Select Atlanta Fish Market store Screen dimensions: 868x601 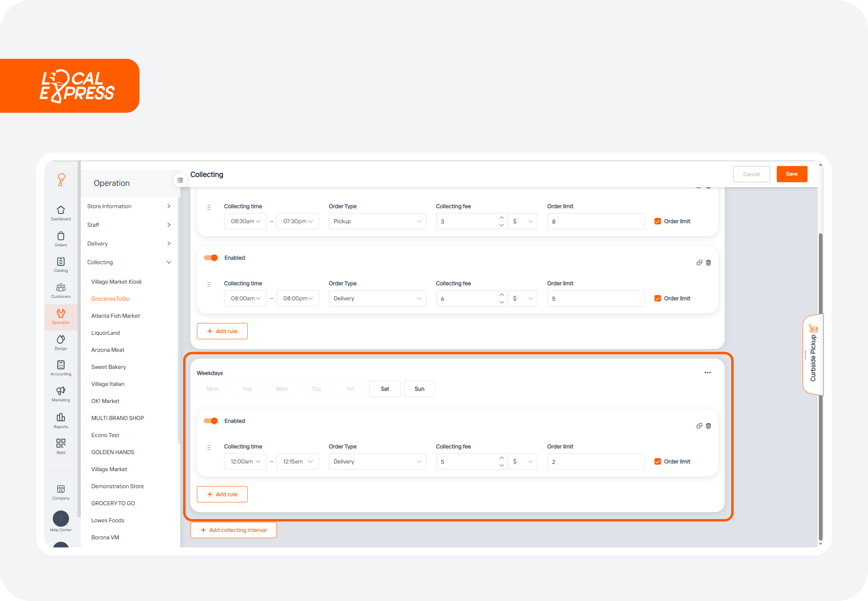click(x=115, y=316)
